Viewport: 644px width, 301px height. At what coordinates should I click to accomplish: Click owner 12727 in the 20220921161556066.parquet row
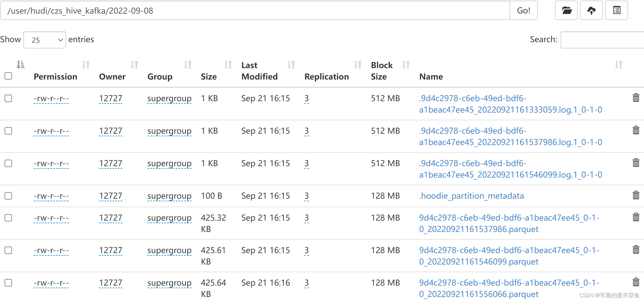coord(111,283)
